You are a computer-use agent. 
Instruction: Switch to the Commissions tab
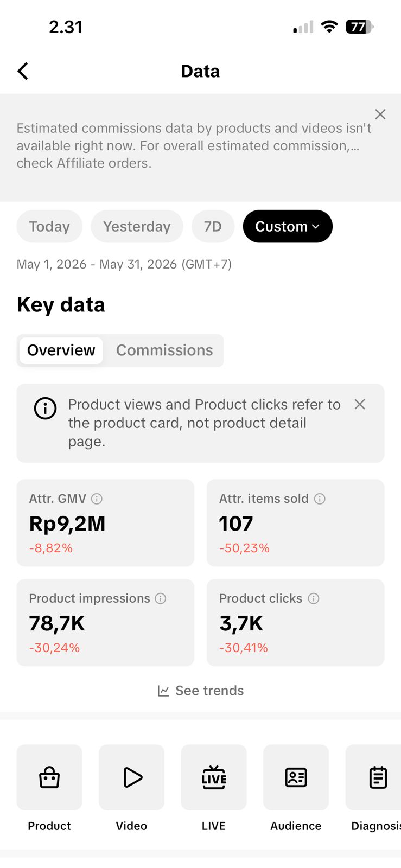[x=164, y=350]
